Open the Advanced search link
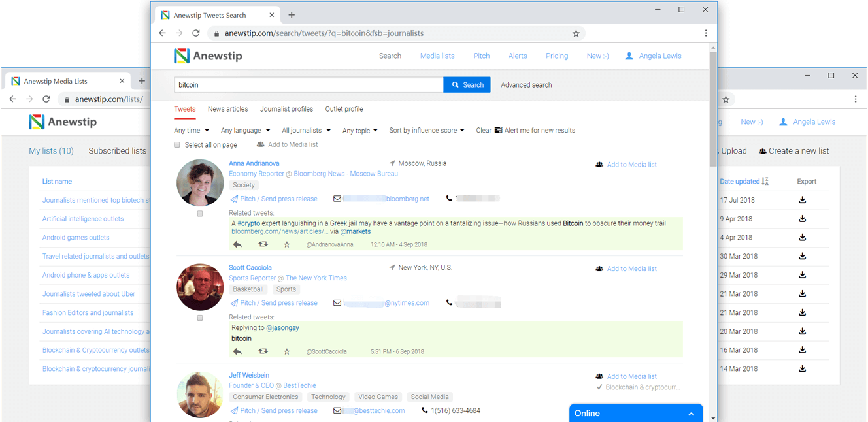This screenshot has height=422, width=868. point(526,85)
